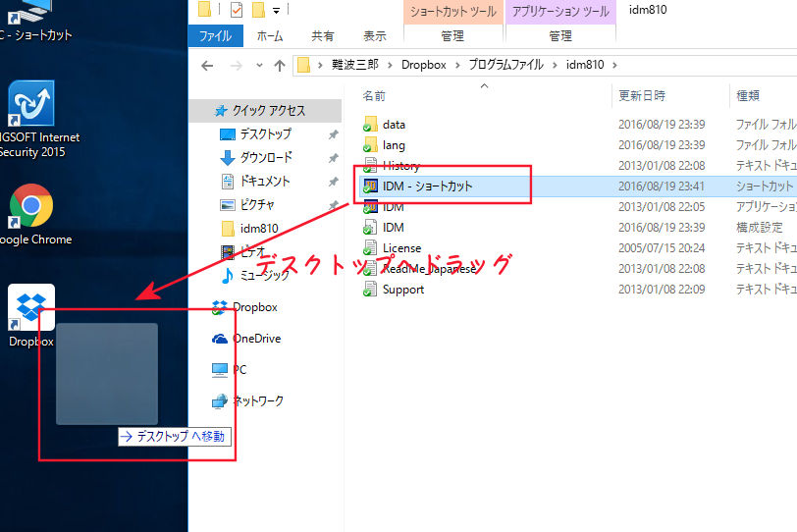Expand chevron after Dropbox in address bar
Image resolution: width=797 pixels, height=532 pixels.
click(457, 65)
